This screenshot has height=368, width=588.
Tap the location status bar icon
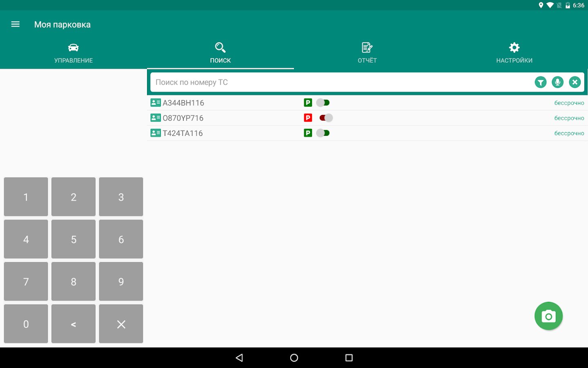541,5
